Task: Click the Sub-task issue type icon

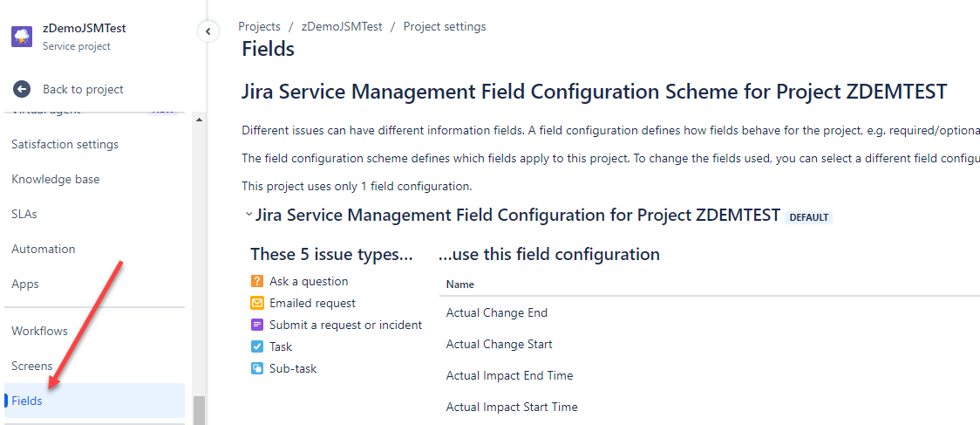Action: (x=257, y=368)
